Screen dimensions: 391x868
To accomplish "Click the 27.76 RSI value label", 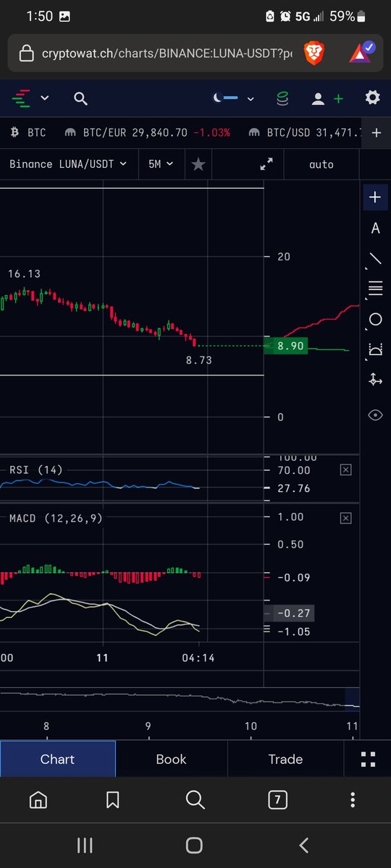I will click(x=293, y=489).
